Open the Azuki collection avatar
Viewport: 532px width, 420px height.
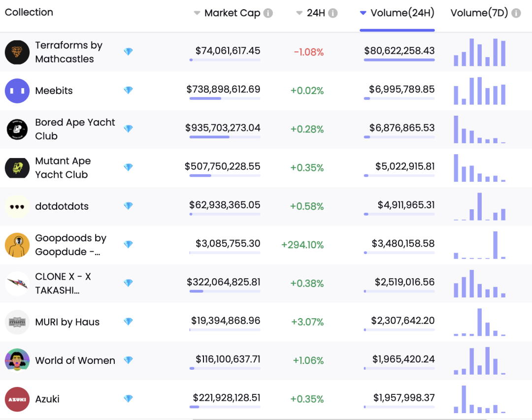[17, 399]
